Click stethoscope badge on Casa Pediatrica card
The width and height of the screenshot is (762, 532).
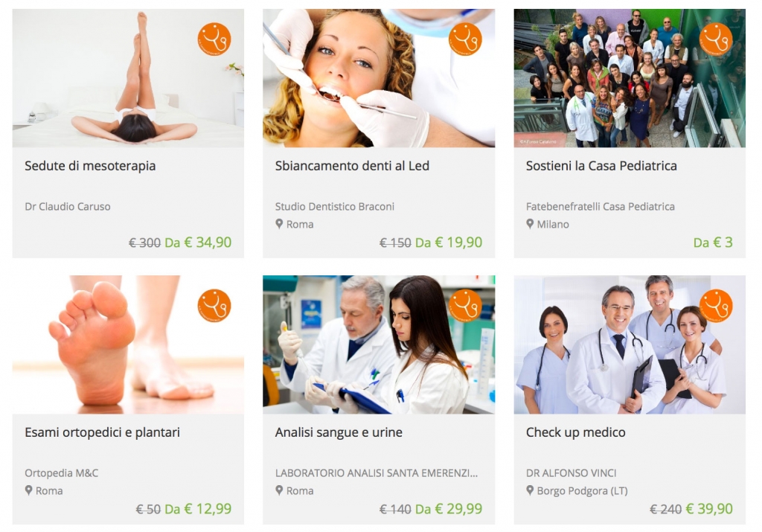(716, 39)
